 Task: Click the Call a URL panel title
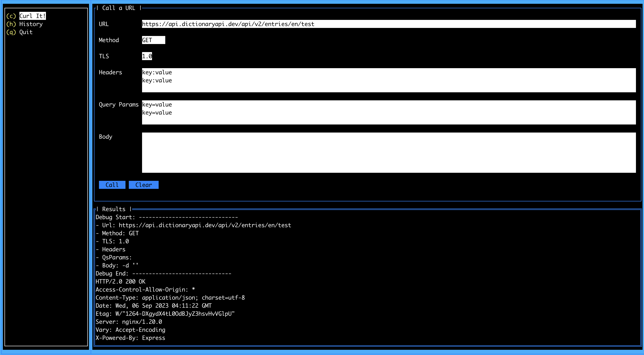(118, 8)
